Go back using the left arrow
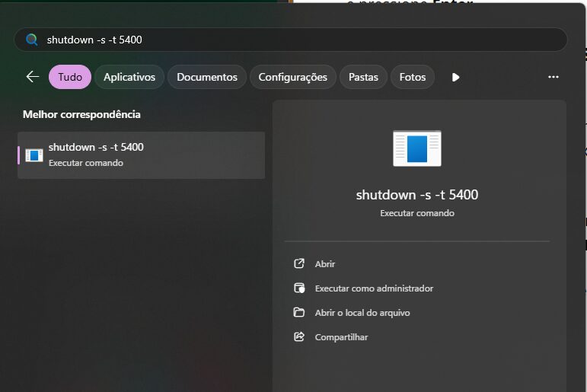This screenshot has width=587, height=392. point(32,77)
